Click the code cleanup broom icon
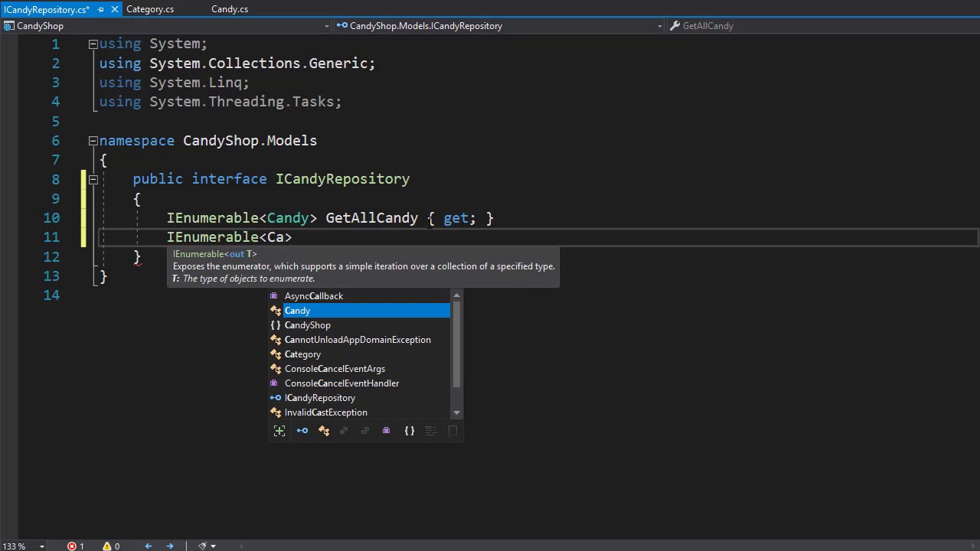Viewport: 980px width, 551px height. (203, 546)
